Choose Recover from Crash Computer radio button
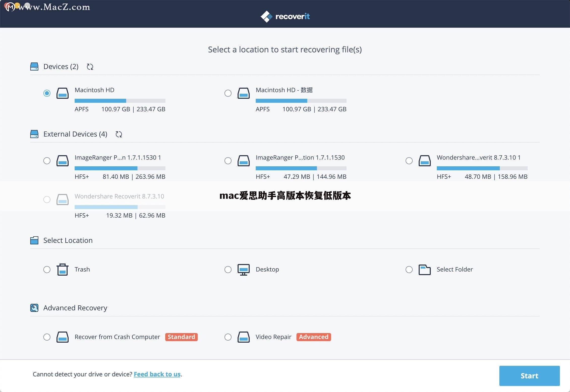 point(47,337)
